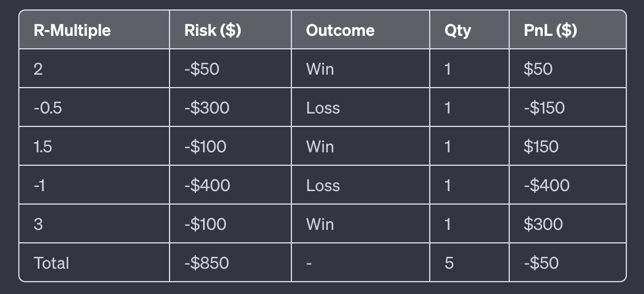The height and width of the screenshot is (294, 644).
Task: Click the -$50 risk cell in first row
Action: pos(201,69)
